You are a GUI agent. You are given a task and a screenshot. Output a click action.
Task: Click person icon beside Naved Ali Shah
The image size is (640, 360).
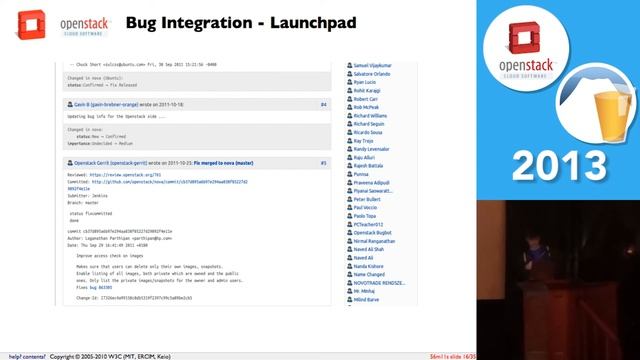coord(350,249)
